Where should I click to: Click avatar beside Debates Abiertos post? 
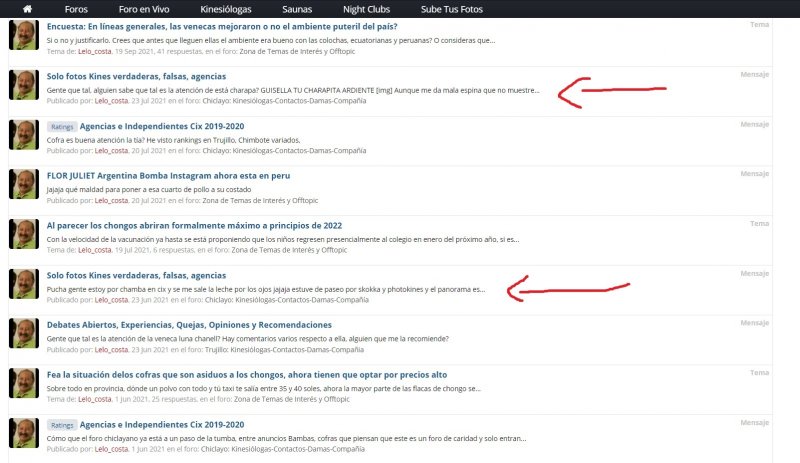click(x=24, y=334)
